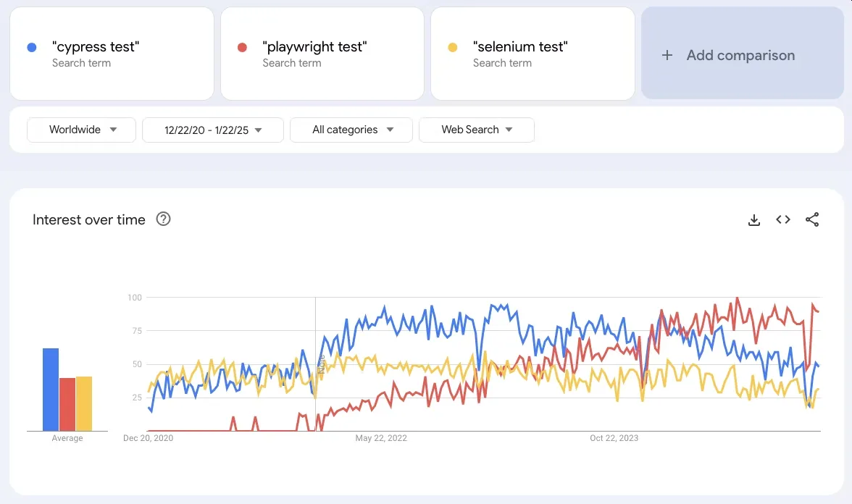Open help for Interest over time
This screenshot has height=504, width=852.
pyautogui.click(x=163, y=219)
